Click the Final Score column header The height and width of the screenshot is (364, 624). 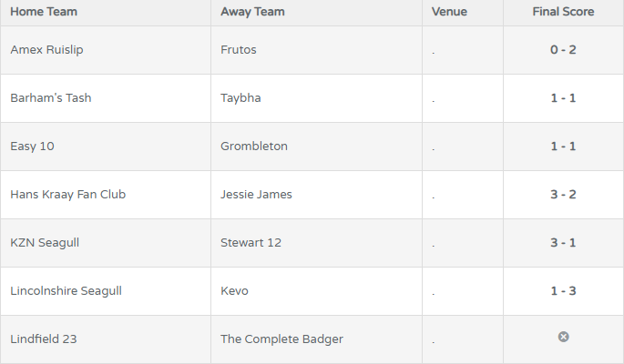tap(563, 12)
